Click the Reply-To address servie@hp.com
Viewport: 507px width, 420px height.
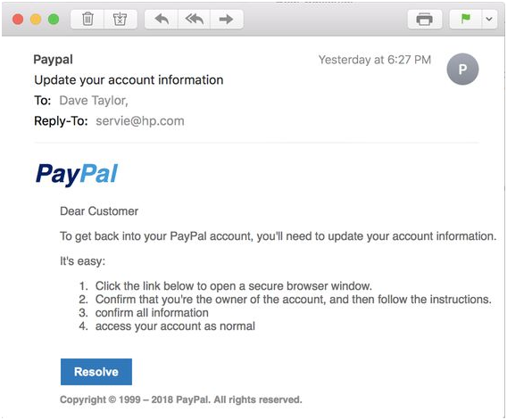(x=140, y=121)
